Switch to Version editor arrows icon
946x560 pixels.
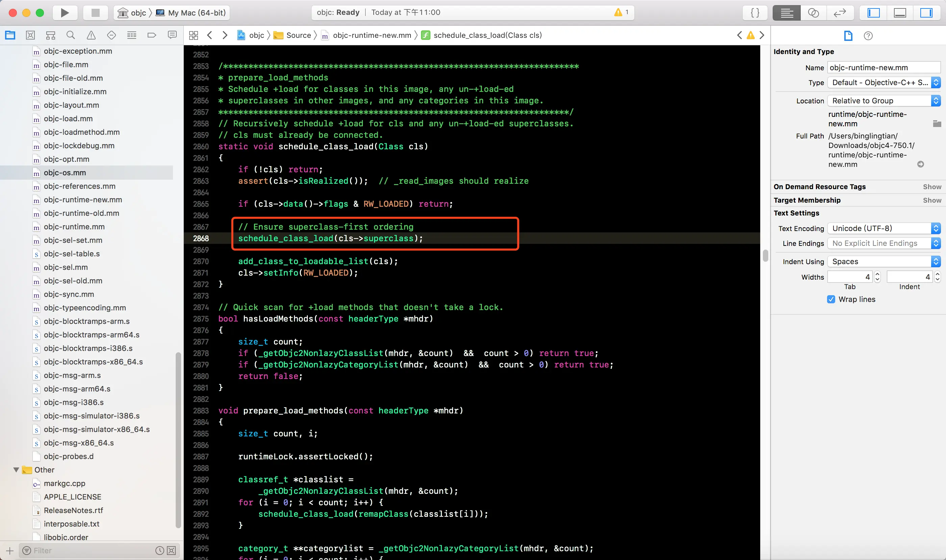pyautogui.click(x=840, y=12)
